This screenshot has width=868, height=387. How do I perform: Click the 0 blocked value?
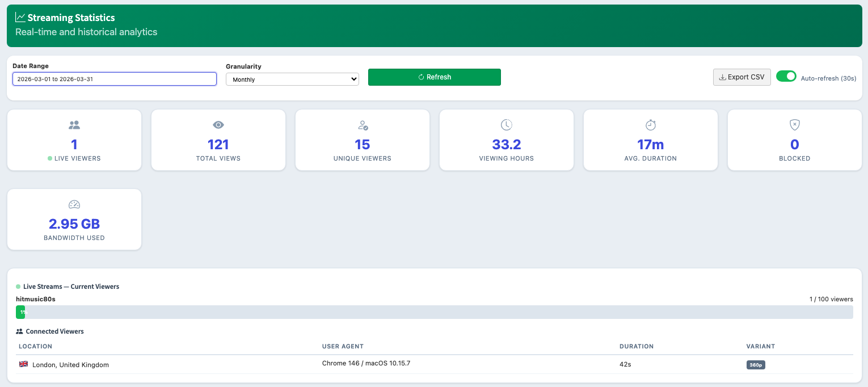tap(795, 145)
